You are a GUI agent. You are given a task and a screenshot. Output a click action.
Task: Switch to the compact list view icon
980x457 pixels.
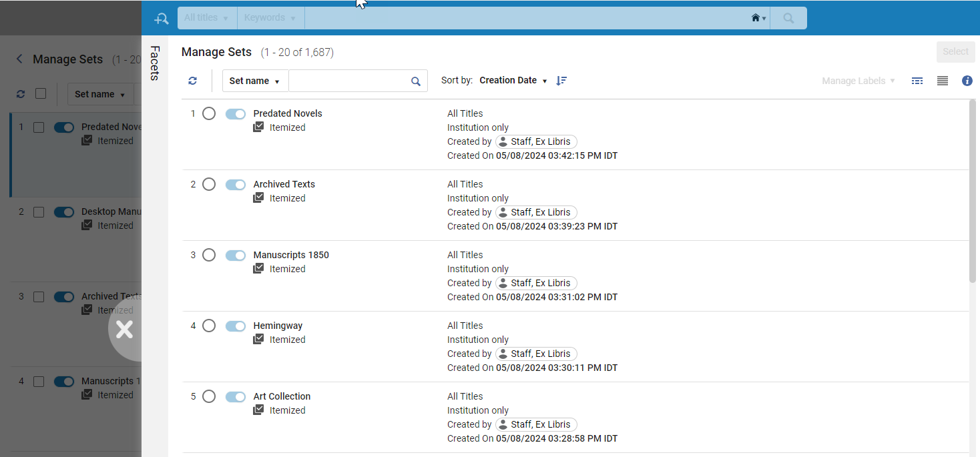click(943, 81)
